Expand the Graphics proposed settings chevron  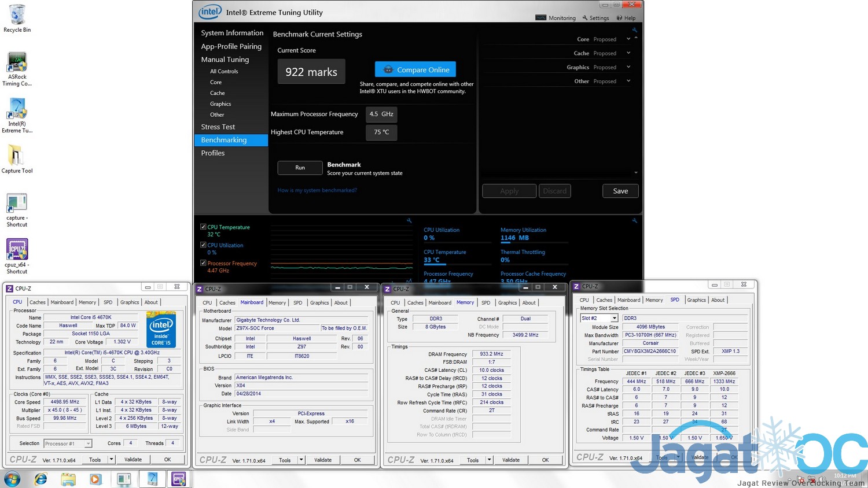628,67
